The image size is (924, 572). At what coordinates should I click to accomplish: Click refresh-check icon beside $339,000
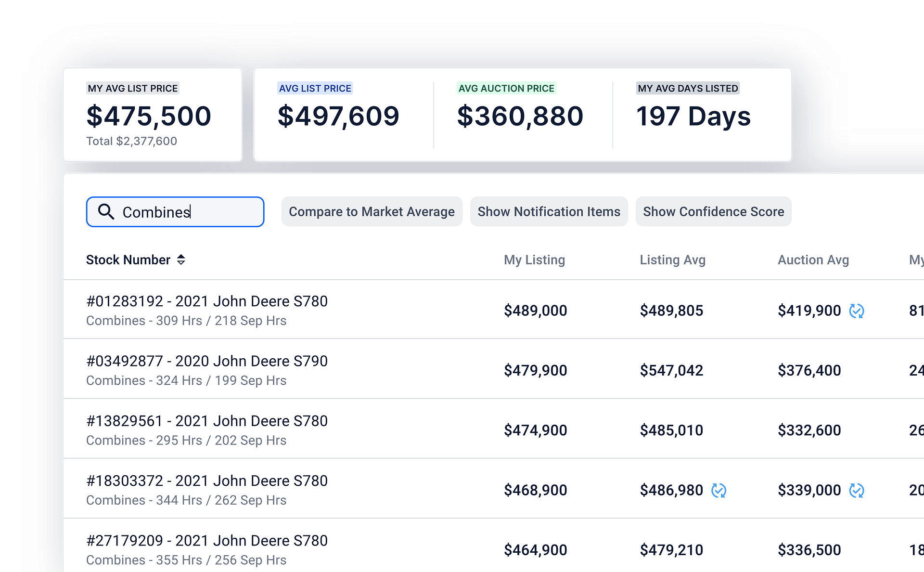point(857,490)
